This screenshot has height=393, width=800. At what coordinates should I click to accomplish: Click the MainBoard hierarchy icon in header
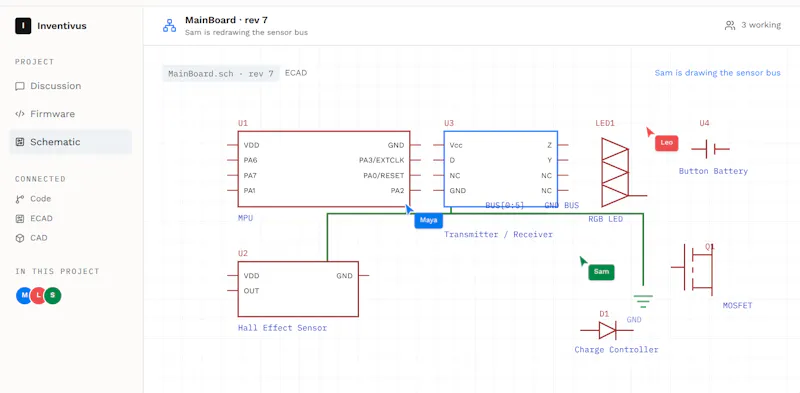pyautogui.click(x=169, y=26)
